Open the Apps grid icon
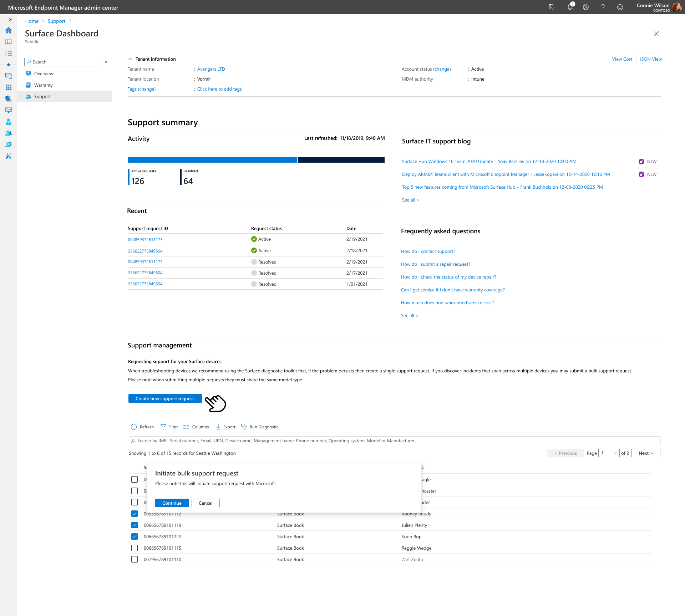The width and height of the screenshot is (685, 616). pos(9,87)
